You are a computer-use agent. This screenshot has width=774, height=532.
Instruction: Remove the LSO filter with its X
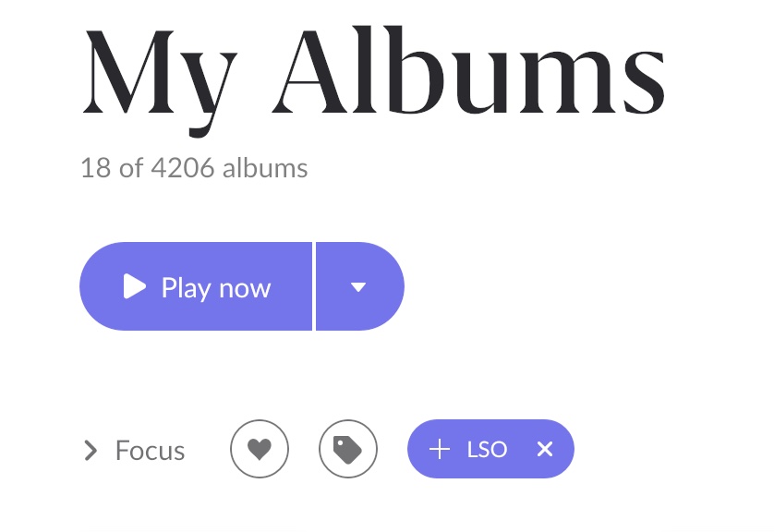(544, 449)
